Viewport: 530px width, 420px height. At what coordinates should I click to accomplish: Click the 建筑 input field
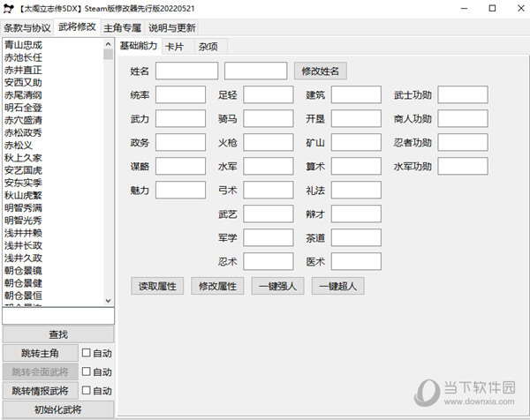point(356,94)
